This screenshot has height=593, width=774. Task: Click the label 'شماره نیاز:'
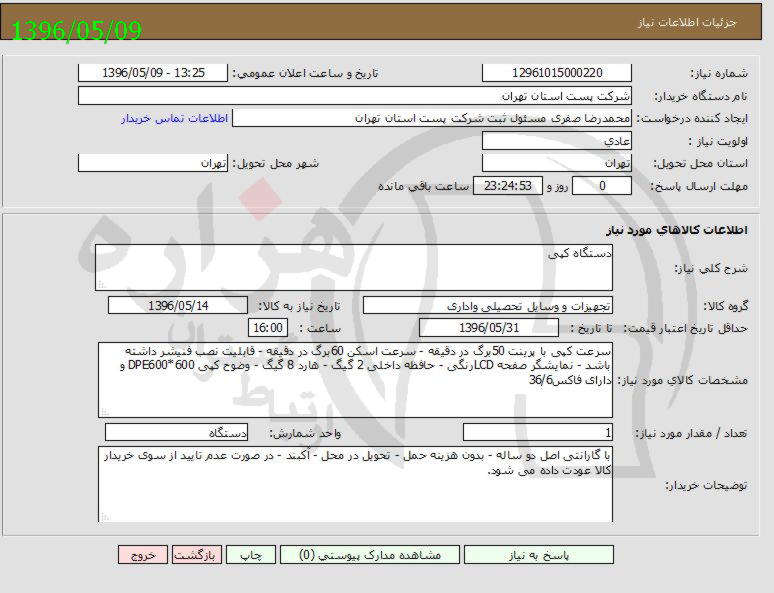(719, 74)
